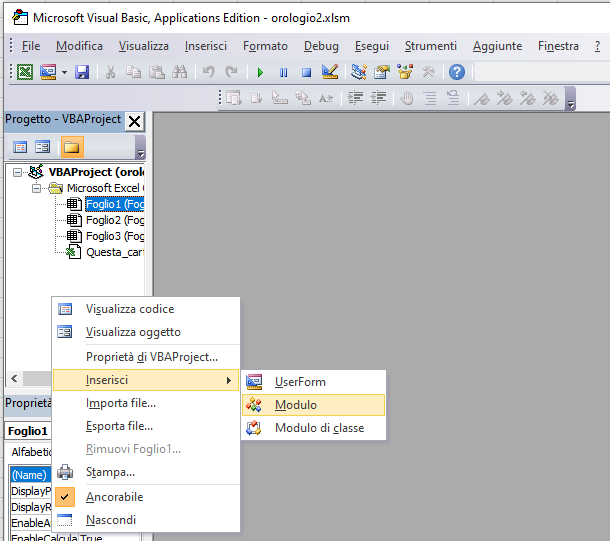This screenshot has width=610, height=541.
Task: Click List Properties/Methods icon in Edit toolbar
Action: tap(234, 98)
